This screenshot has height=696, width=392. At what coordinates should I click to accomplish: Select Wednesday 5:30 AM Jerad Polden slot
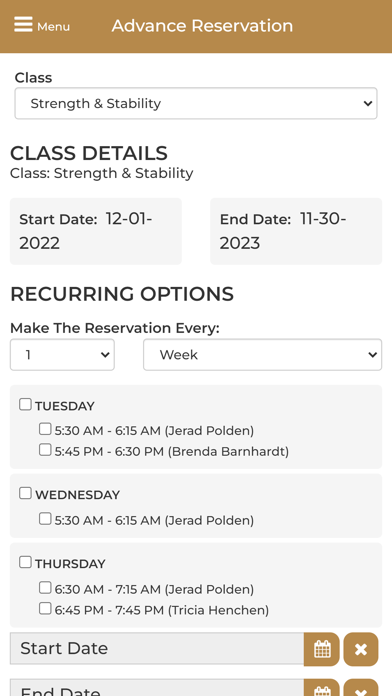tap(45, 518)
